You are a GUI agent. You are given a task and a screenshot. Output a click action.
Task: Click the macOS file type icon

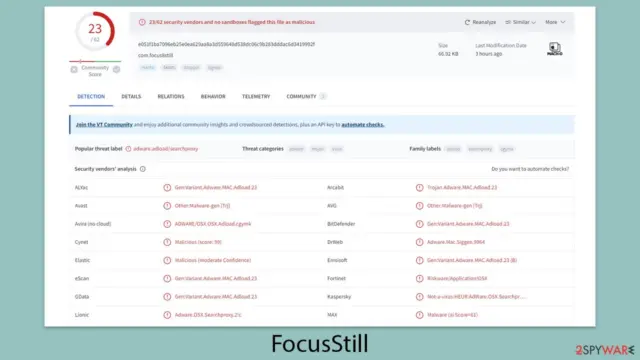click(x=554, y=49)
